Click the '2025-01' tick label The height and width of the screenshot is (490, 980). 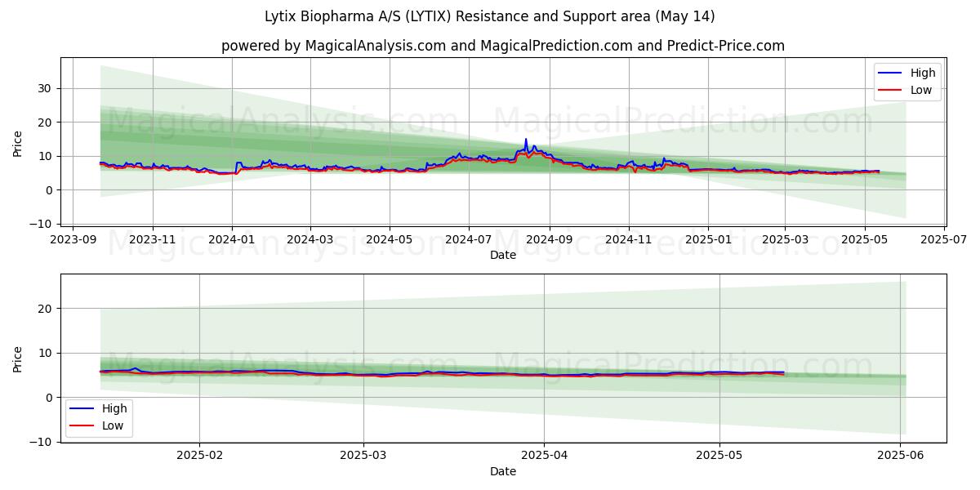pos(708,240)
